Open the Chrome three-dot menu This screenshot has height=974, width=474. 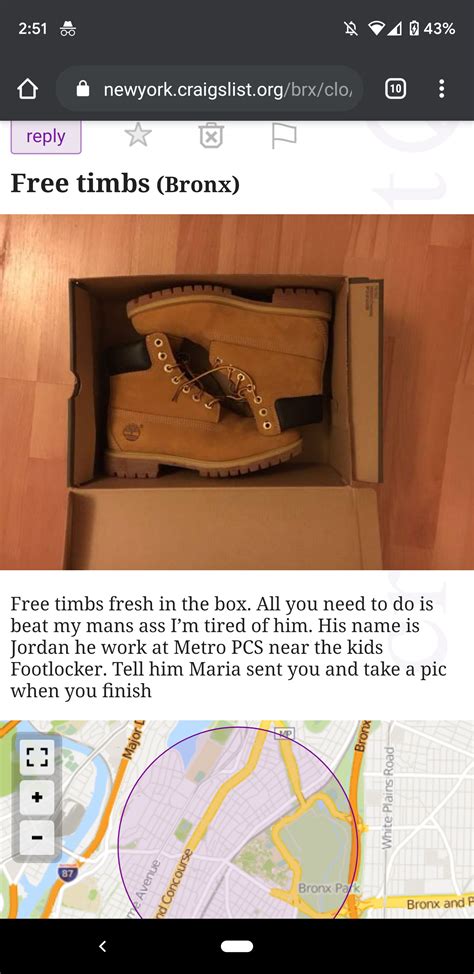(x=441, y=89)
